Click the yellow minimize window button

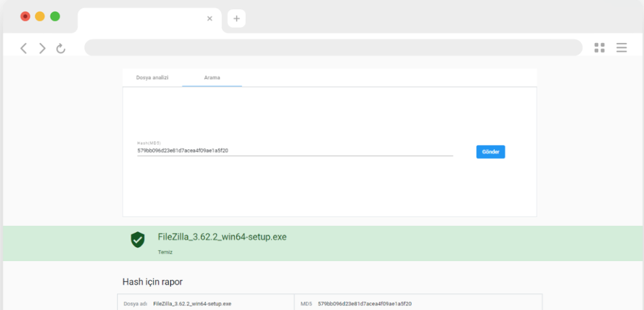tap(40, 17)
